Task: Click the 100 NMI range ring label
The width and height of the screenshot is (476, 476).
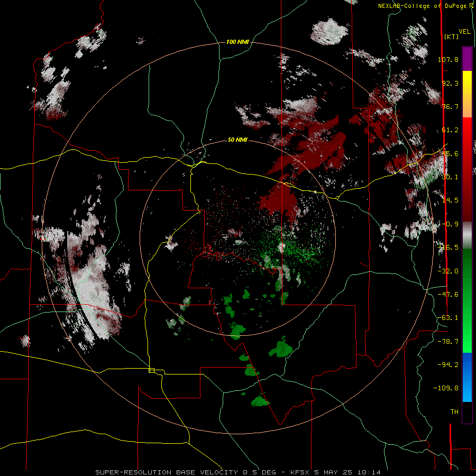Action: [237, 42]
